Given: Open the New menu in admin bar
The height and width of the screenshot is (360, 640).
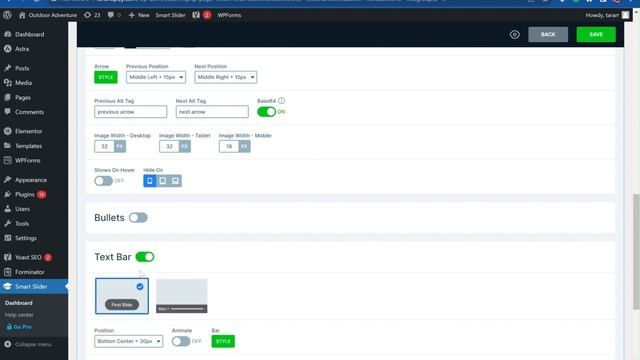Looking at the screenshot, I should [139, 15].
